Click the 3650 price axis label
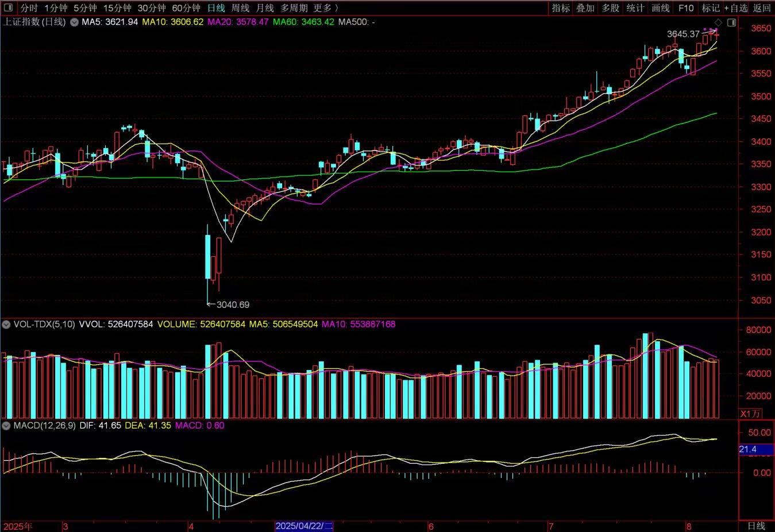The height and width of the screenshot is (532, 775). pyautogui.click(x=761, y=29)
